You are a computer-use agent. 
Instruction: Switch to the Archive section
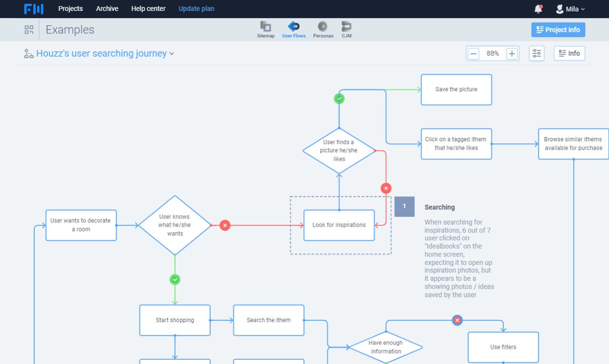pyautogui.click(x=107, y=9)
